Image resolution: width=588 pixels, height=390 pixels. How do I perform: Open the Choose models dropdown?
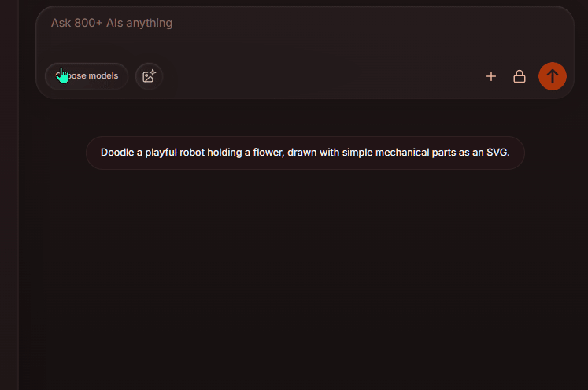(x=87, y=76)
